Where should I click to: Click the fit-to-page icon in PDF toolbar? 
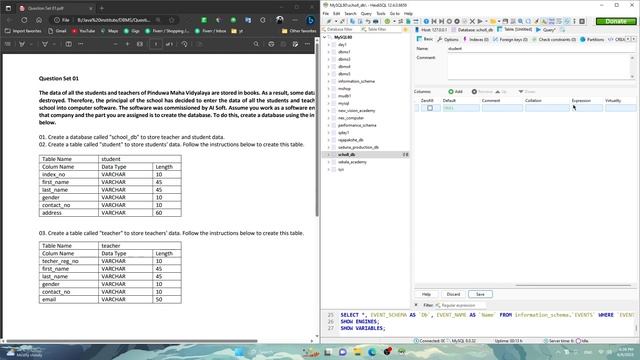tap(140, 44)
